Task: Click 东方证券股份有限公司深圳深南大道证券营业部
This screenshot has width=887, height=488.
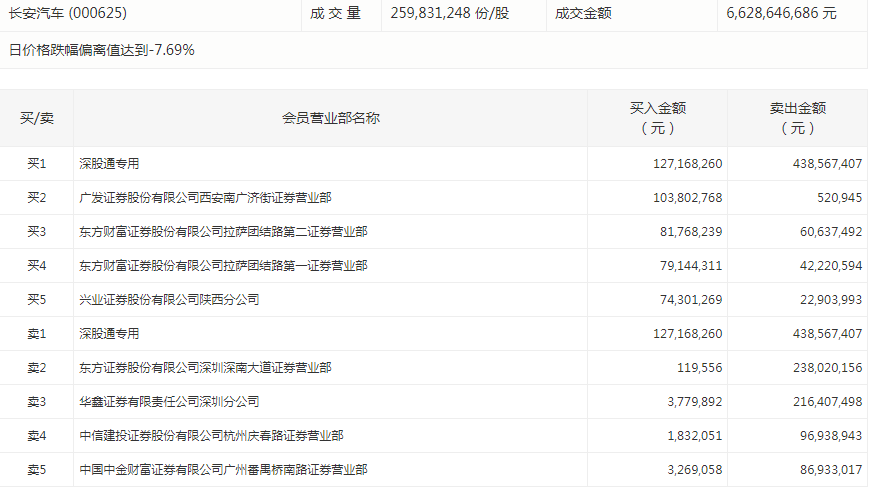Action: (205, 368)
